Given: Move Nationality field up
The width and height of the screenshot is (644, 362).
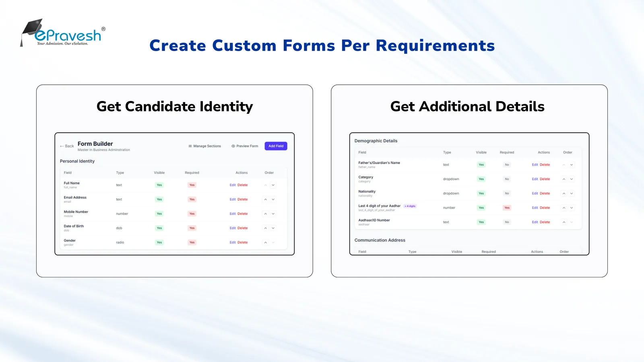Looking at the screenshot, I should click(x=564, y=193).
